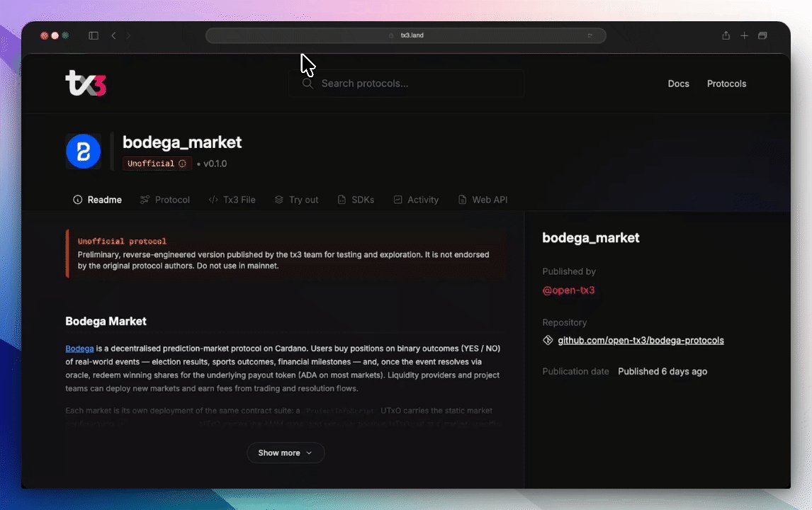Expand readme with Show more
The height and width of the screenshot is (510, 812).
pyautogui.click(x=286, y=453)
